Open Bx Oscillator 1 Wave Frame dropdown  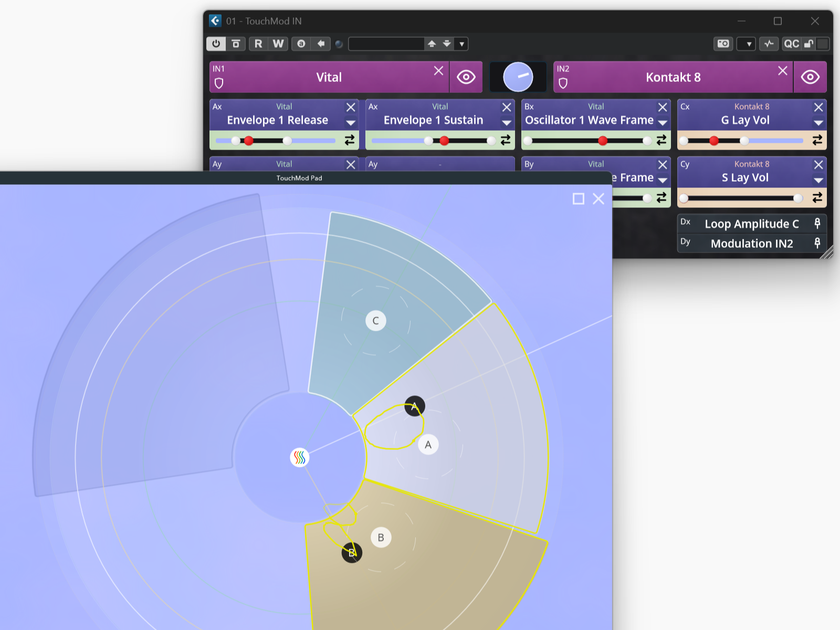click(x=663, y=123)
